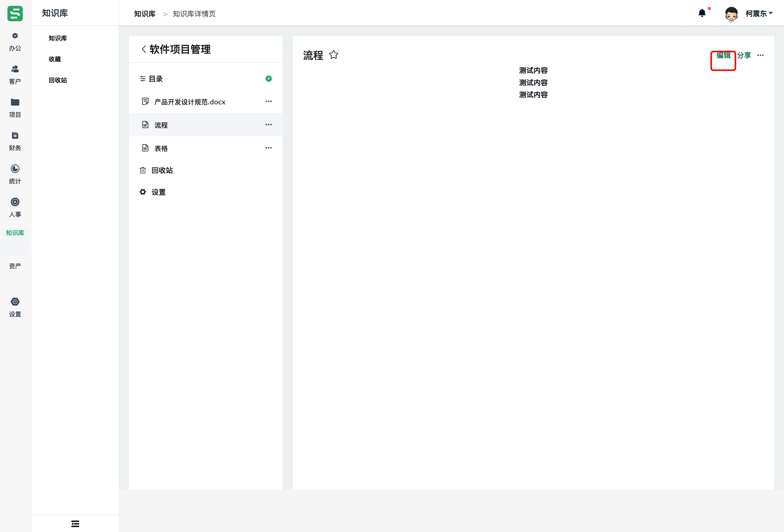784x532 pixels.
Task: Select 知识库 in the left icon rail
Action: coord(15,233)
